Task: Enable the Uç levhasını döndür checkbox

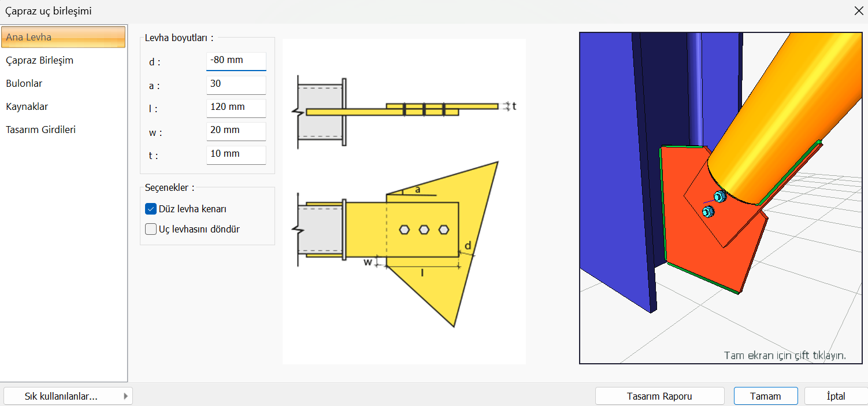Action: click(151, 229)
